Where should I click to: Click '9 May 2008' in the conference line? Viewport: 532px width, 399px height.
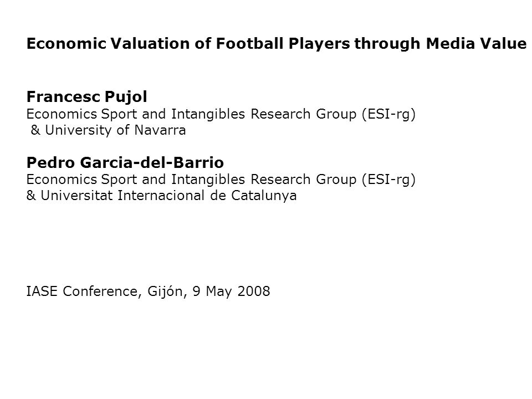tap(232, 291)
